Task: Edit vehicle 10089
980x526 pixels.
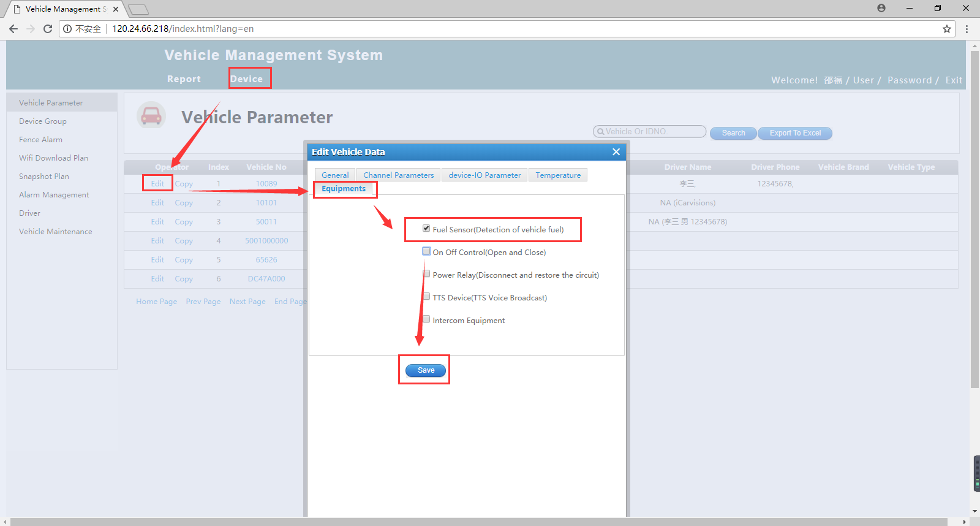Action: coord(157,184)
